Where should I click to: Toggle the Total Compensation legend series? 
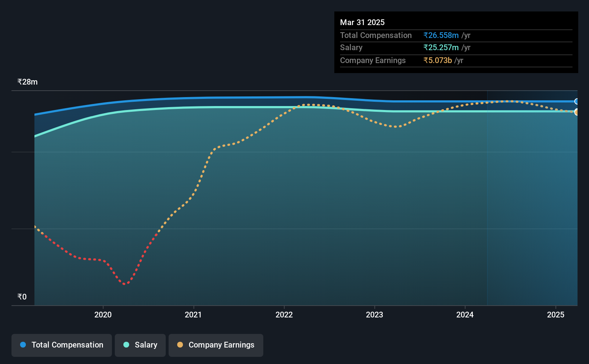pos(62,345)
